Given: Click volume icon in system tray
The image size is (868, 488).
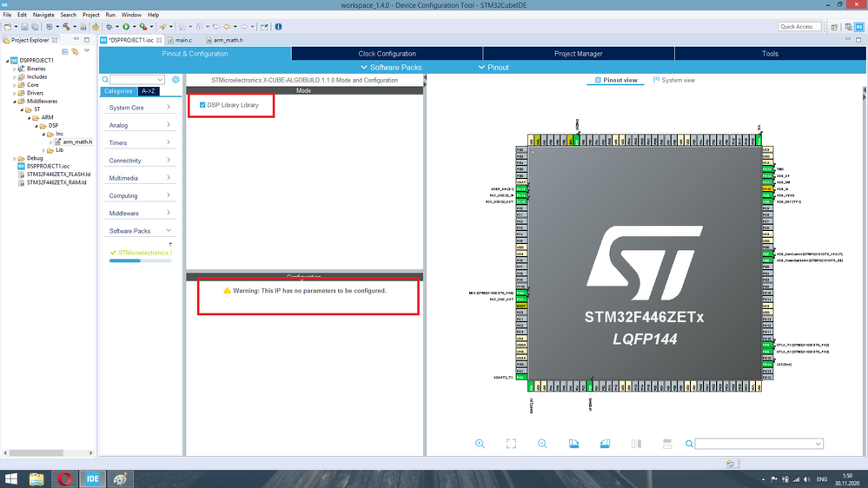Looking at the screenshot, I should pyautogui.click(x=806, y=479).
